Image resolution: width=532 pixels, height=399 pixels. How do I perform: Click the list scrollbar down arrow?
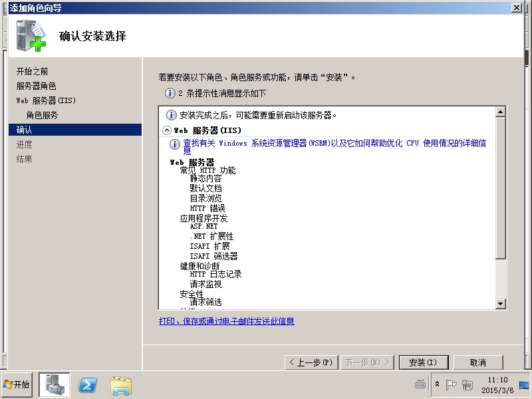coord(501,304)
